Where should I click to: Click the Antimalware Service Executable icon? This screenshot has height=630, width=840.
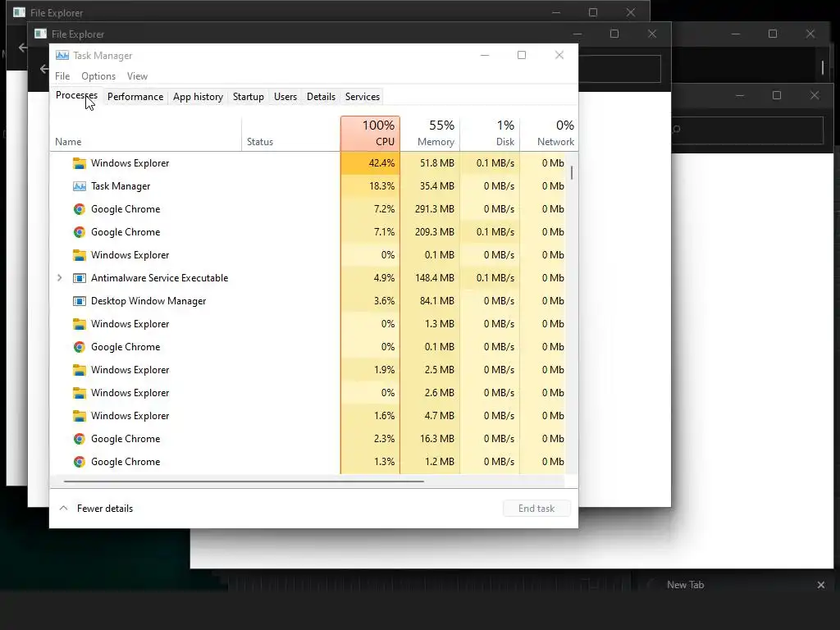(x=80, y=278)
